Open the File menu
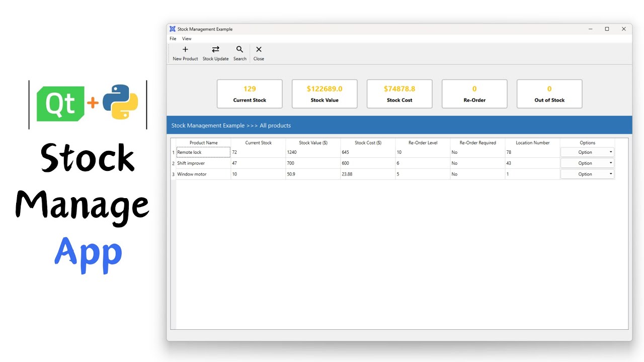644x362 pixels. (173, 39)
